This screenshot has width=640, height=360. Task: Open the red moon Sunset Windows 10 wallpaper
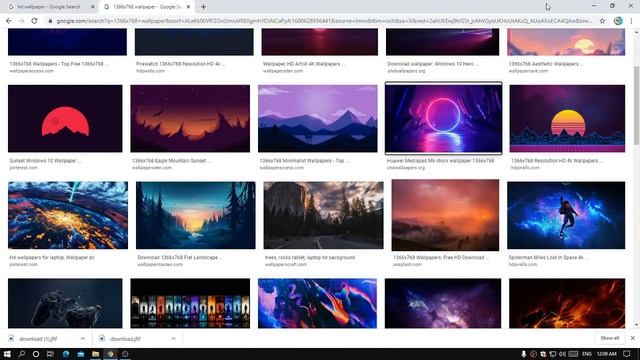coord(65,118)
